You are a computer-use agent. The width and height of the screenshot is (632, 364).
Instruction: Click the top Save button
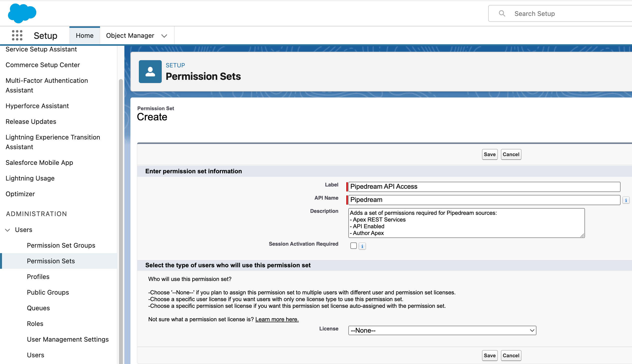point(489,154)
